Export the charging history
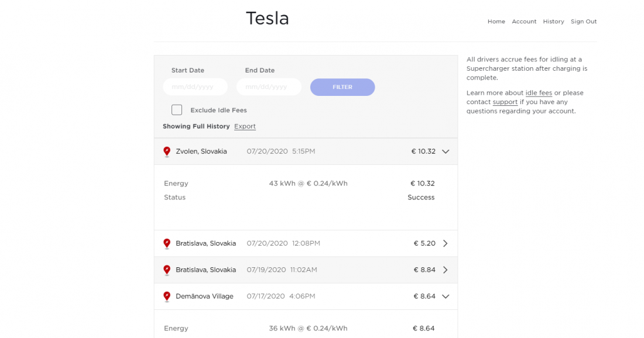This screenshot has width=644, height=338. (x=245, y=126)
